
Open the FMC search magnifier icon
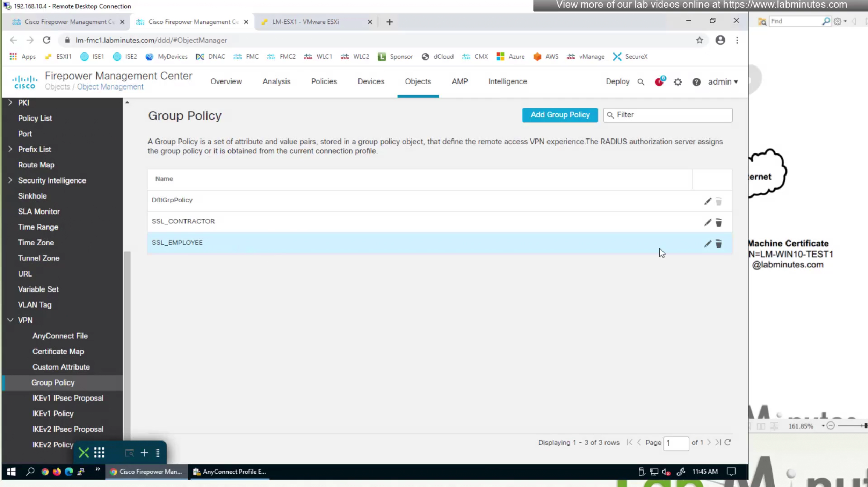[641, 82]
